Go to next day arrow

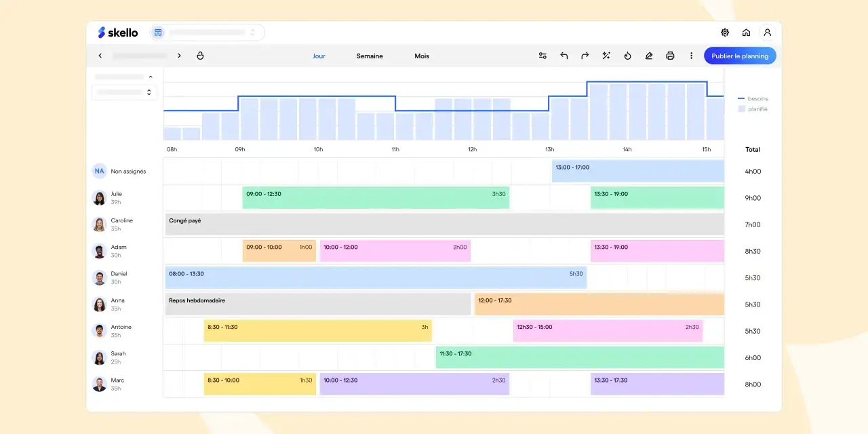[179, 56]
